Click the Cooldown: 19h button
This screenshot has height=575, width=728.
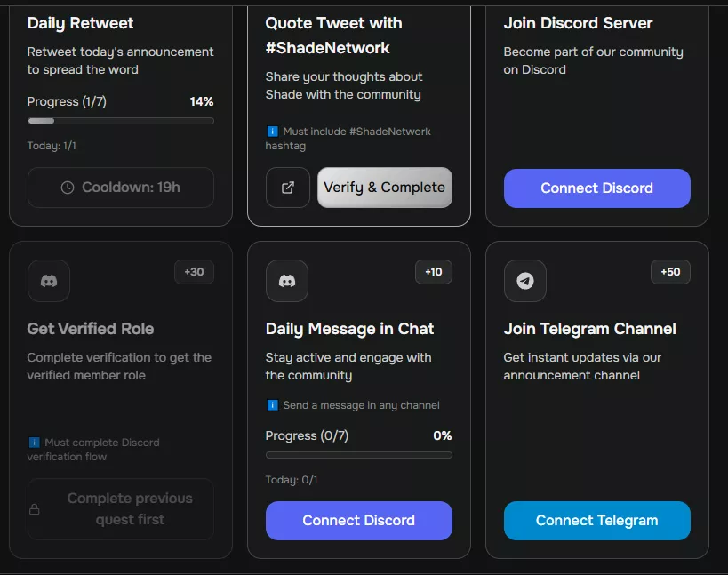pos(121,188)
